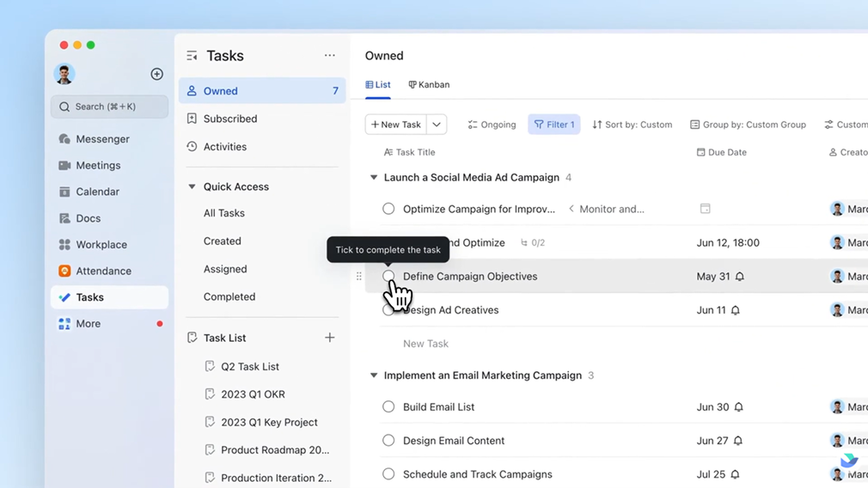The height and width of the screenshot is (488, 868).
Task: Open the Attendance app in sidebar
Action: tap(102, 271)
